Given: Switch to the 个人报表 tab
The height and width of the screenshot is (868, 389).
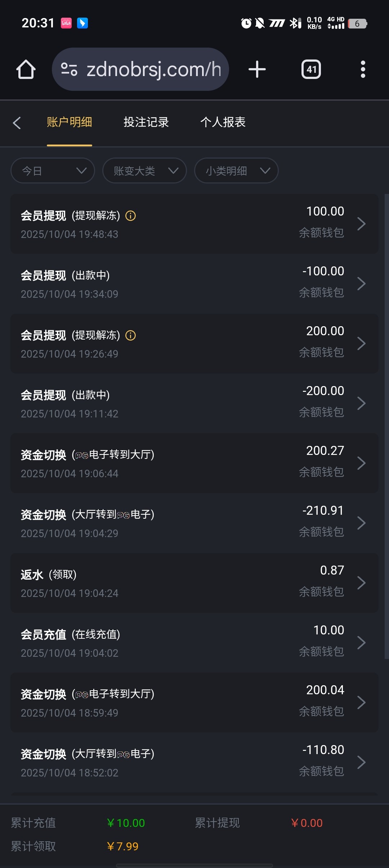Looking at the screenshot, I should point(223,122).
